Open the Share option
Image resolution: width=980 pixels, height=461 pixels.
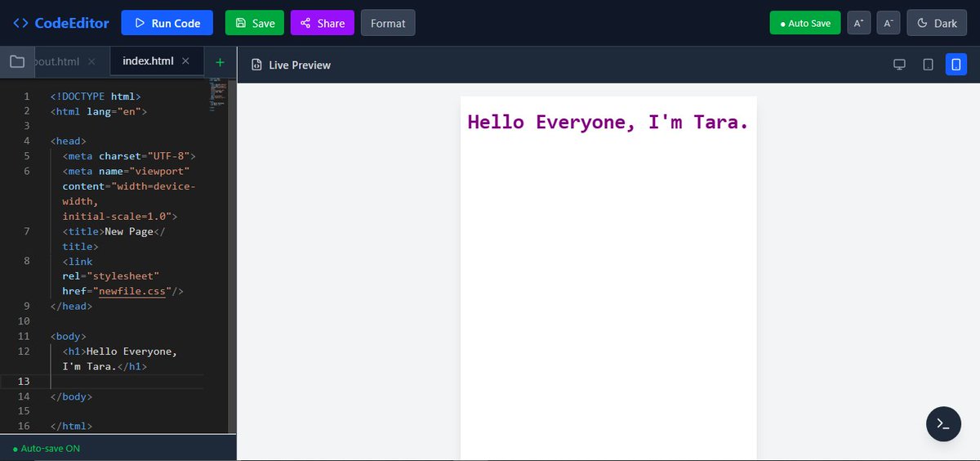point(323,23)
